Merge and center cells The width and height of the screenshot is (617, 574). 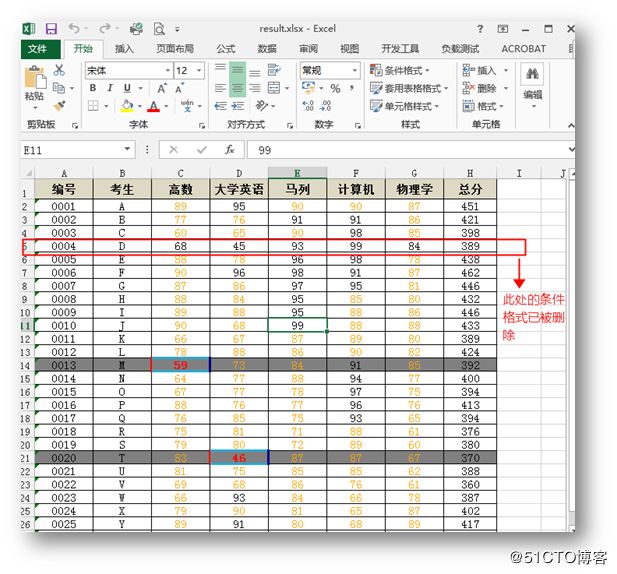click(274, 88)
